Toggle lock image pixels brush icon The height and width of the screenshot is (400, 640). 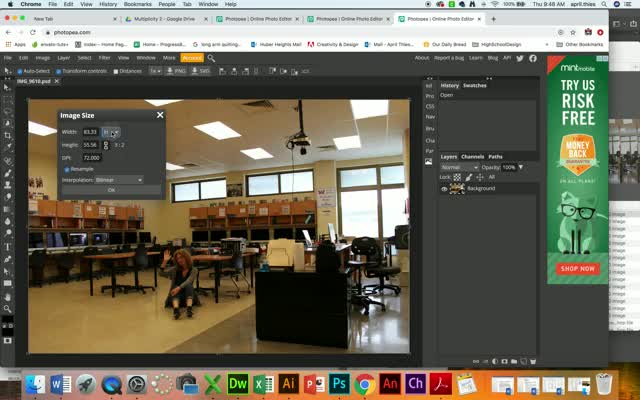[469, 177]
